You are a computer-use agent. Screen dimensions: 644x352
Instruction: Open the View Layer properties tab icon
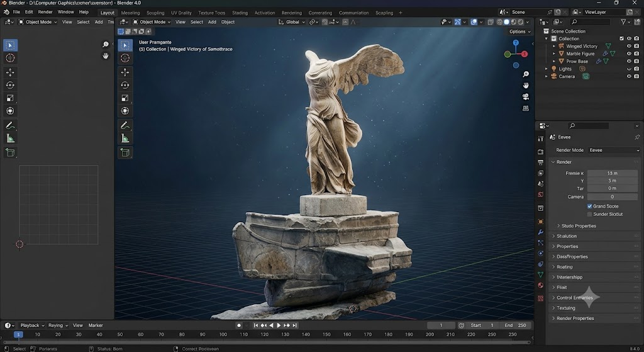tap(540, 173)
